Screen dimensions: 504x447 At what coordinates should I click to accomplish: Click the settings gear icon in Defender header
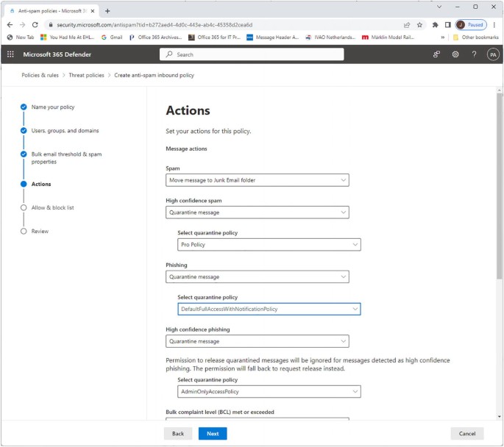point(455,54)
